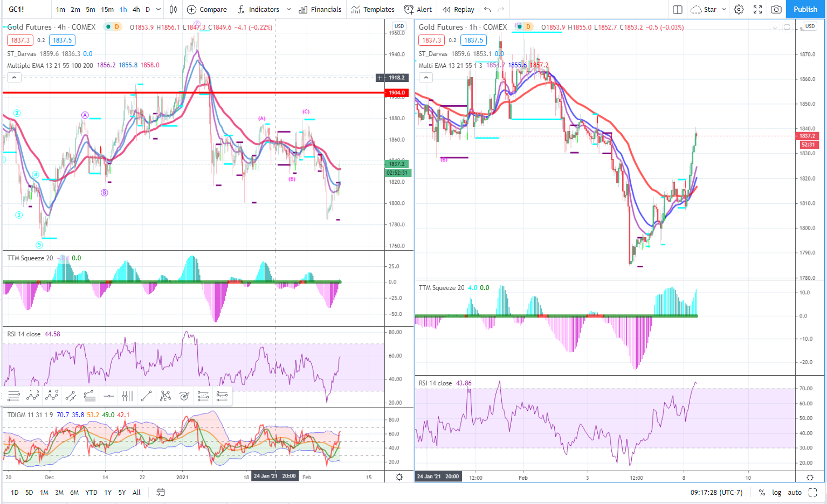Open the Compare symbol dialog
This screenshot has height=504, width=827.
(x=207, y=9)
